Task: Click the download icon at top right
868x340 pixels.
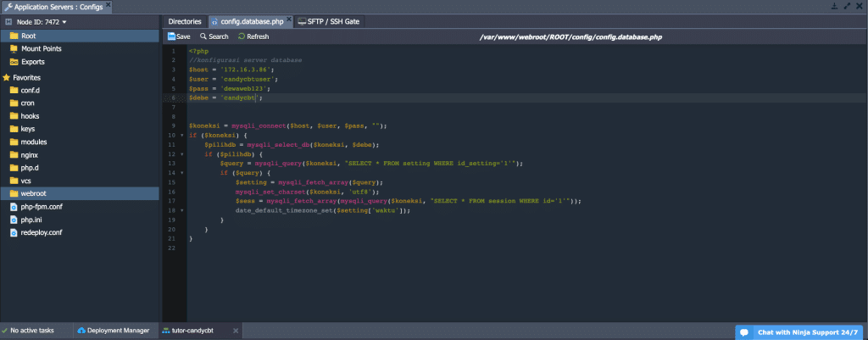Action: pyautogui.click(x=834, y=6)
